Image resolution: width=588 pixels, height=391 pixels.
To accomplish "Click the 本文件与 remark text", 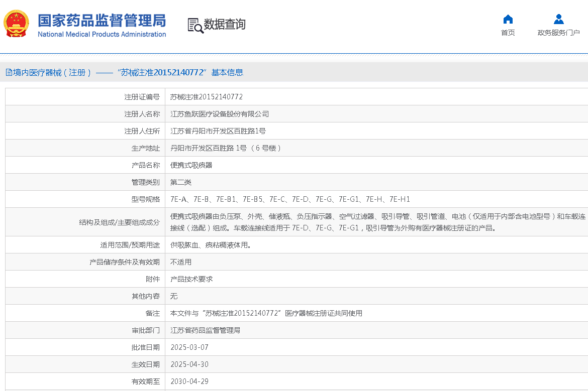I will coord(266,313).
